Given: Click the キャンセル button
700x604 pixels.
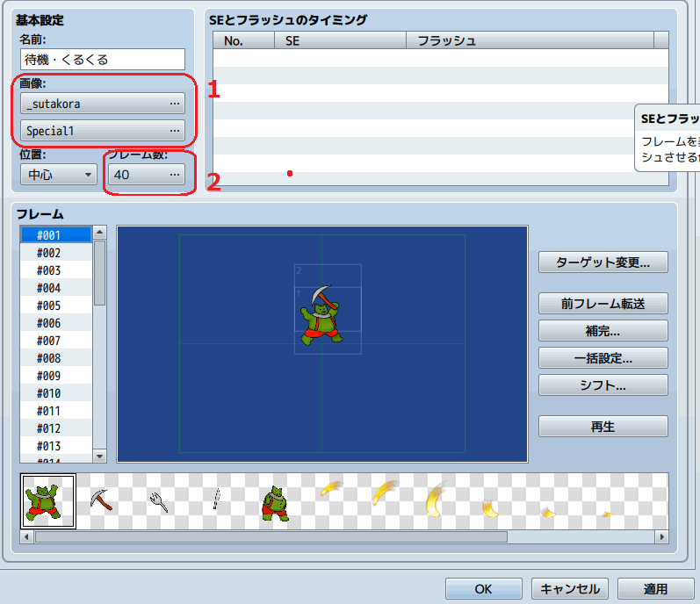Looking at the screenshot, I should click(570, 589).
